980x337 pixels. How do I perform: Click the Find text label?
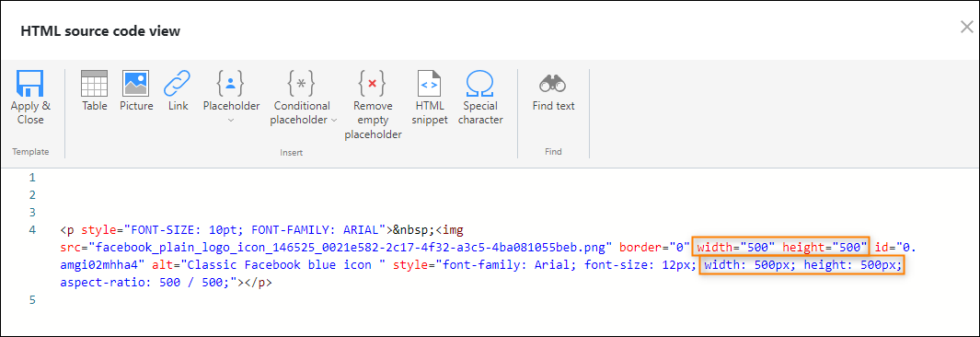553,106
